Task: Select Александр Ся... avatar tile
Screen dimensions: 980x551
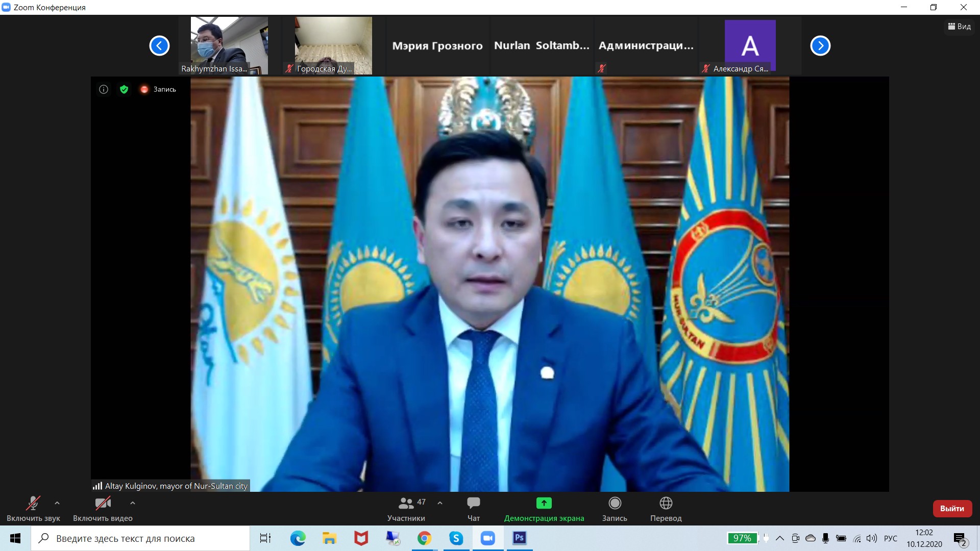Action: 750,46
